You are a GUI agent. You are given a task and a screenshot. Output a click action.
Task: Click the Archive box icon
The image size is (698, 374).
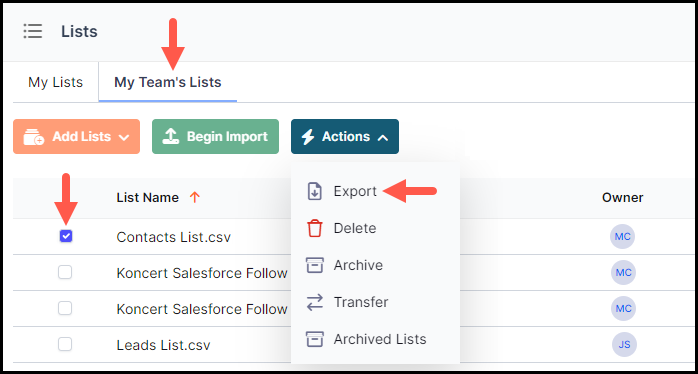[314, 265]
